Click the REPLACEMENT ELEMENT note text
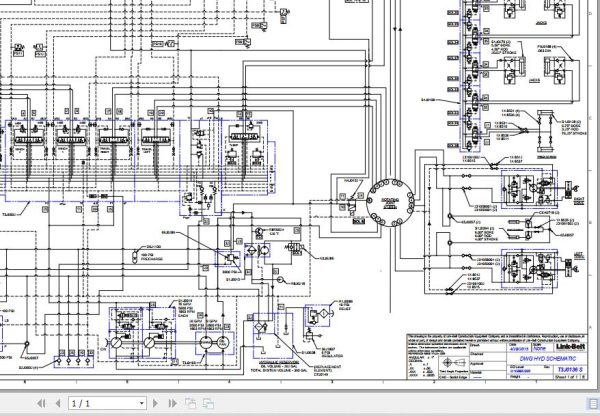 tap(327, 370)
